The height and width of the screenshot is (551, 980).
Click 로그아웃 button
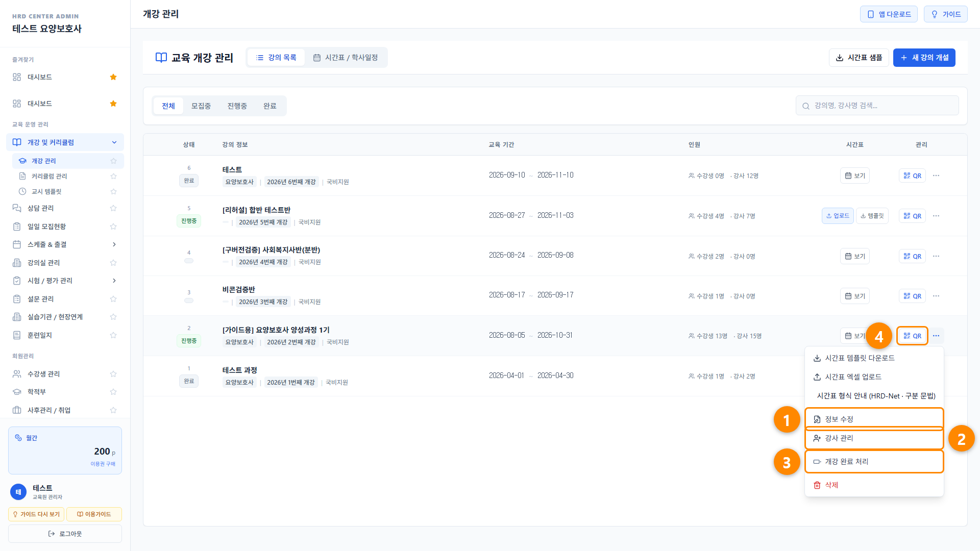(x=65, y=534)
